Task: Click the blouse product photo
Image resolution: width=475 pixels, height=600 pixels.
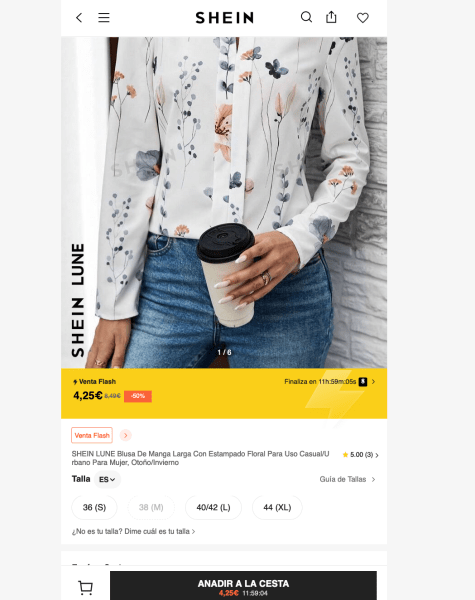Action: [x=224, y=202]
